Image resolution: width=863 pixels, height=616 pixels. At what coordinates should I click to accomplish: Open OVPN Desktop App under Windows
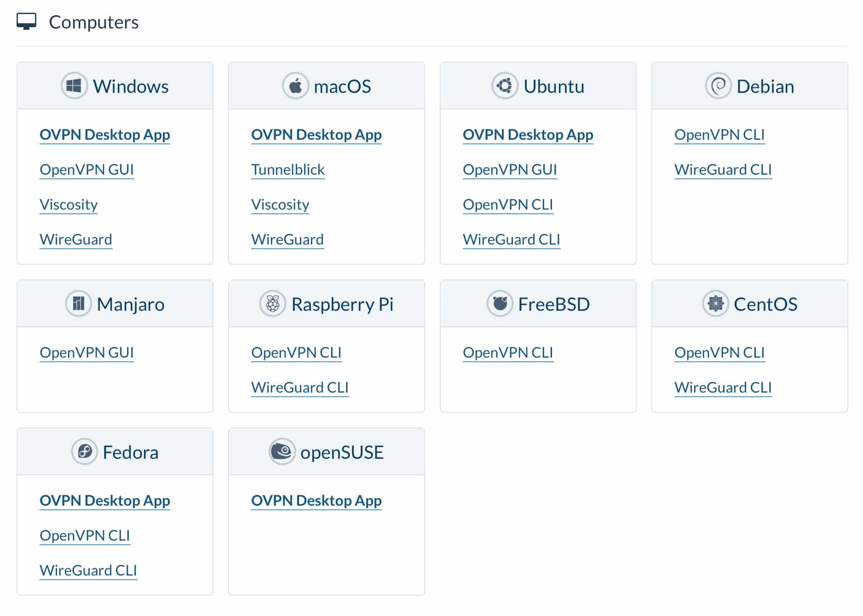[x=105, y=135]
